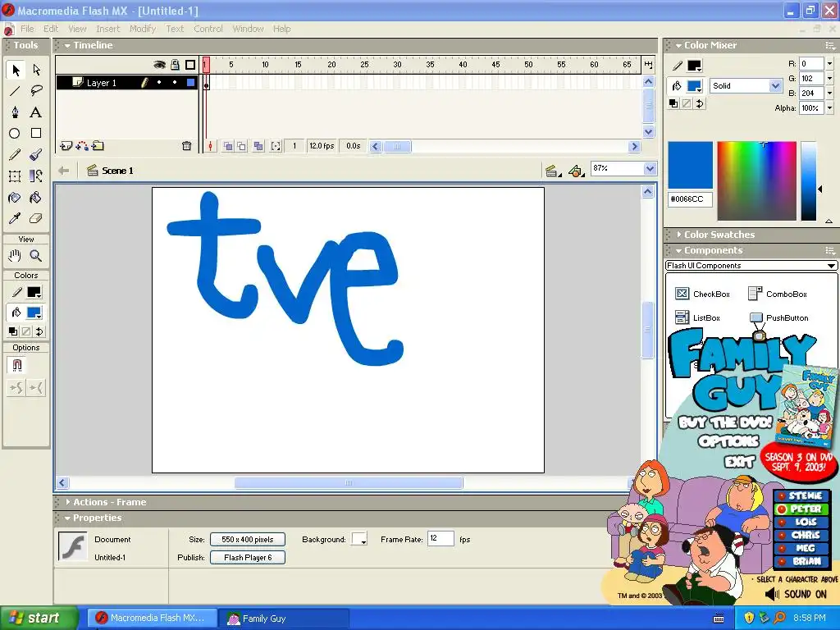Select the Ink Bottle tool
Screen dimensions: 840x630
point(15,198)
